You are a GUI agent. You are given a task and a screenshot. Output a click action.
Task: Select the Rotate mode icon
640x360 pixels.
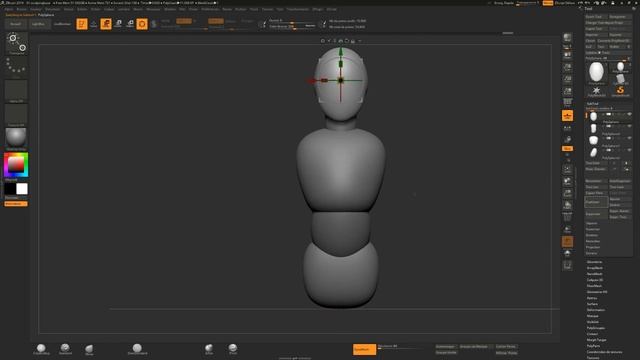[130, 24]
